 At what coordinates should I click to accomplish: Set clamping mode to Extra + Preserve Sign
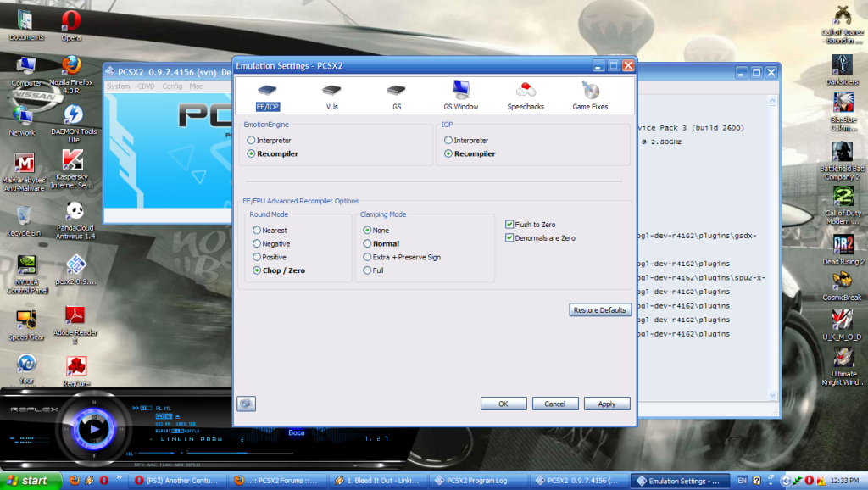(403, 258)
